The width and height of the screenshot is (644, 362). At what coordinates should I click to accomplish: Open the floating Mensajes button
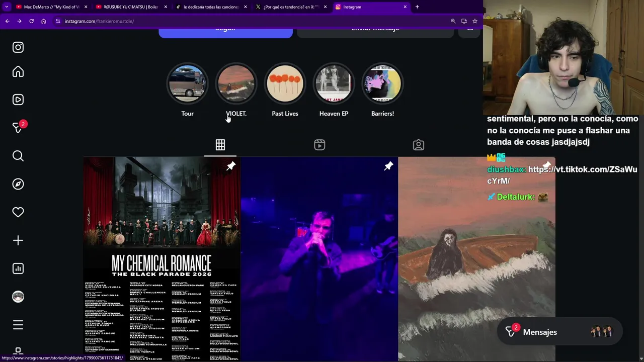(x=559, y=332)
